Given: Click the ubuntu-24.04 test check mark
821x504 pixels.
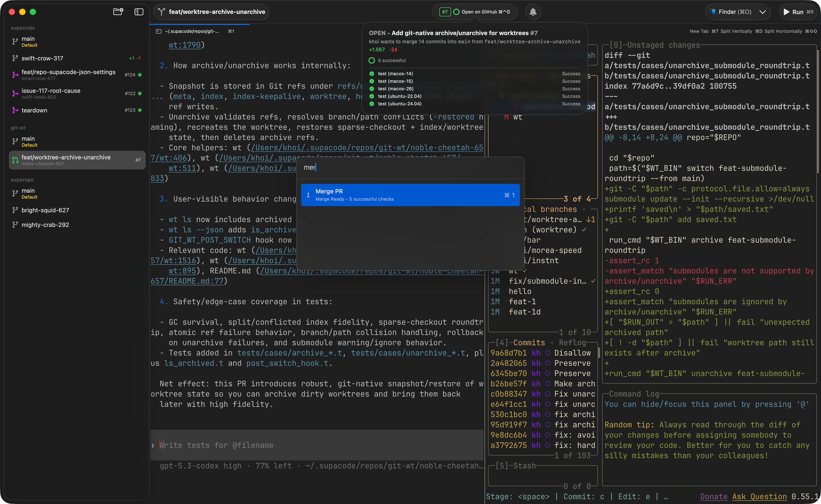Looking at the screenshot, I should 372,104.
